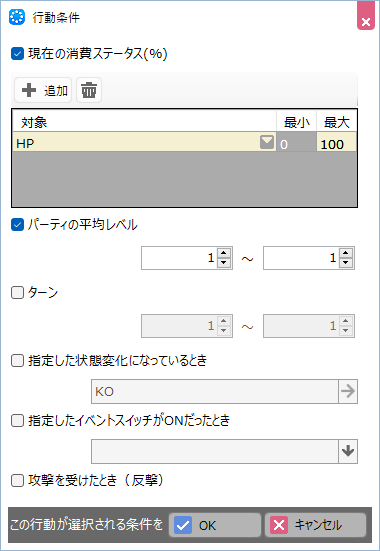Click the 最大 column header
This screenshot has width=380, height=551.
point(336,123)
